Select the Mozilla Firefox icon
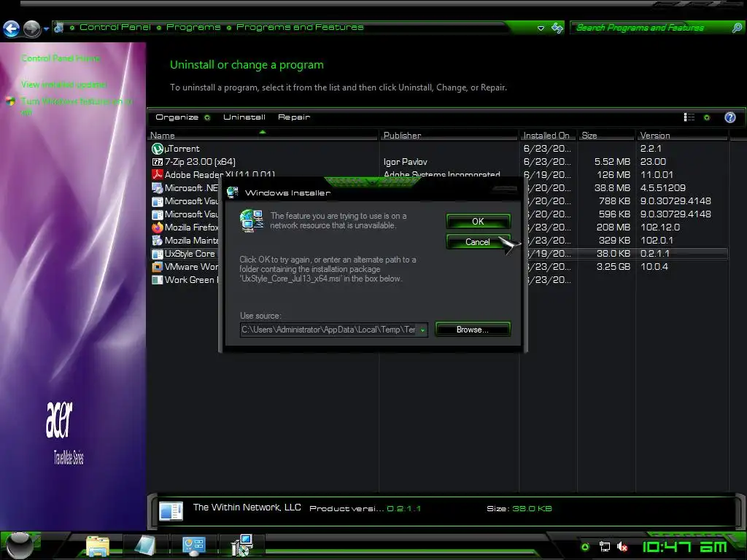 [x=158, y=227]
